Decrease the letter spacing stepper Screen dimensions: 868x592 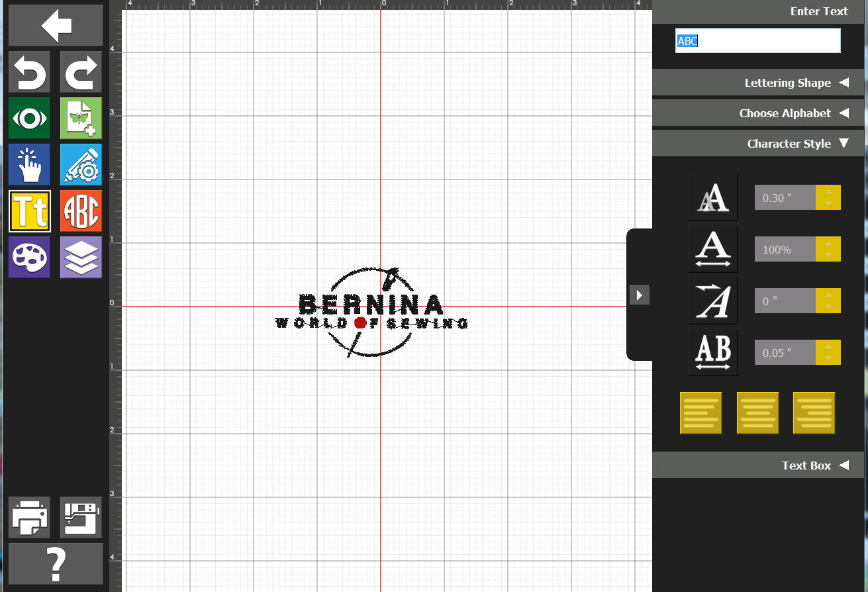click(x=828, y=359)
